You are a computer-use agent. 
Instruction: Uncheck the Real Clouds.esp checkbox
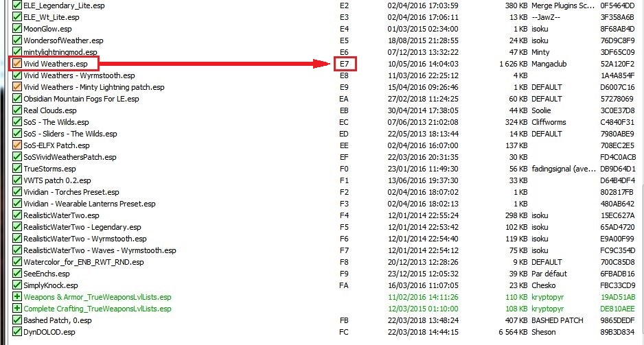click(17, 110)
